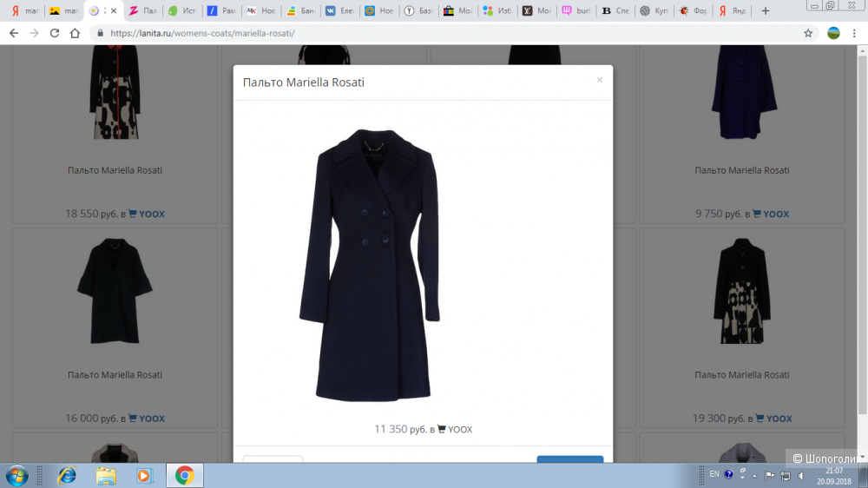The image size is (868, 488).
Task: Click the lanita.ru address bar
Action: pos(434,33)
